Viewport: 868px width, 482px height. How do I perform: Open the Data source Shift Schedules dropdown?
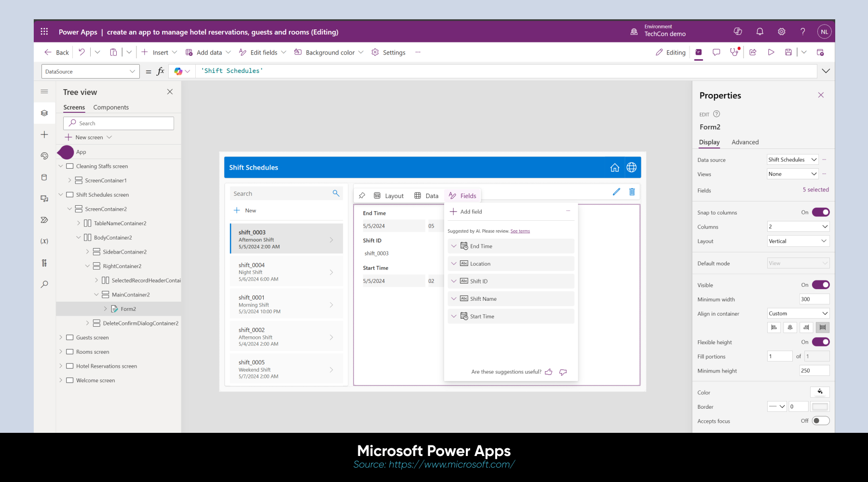(x=793, y=160)
